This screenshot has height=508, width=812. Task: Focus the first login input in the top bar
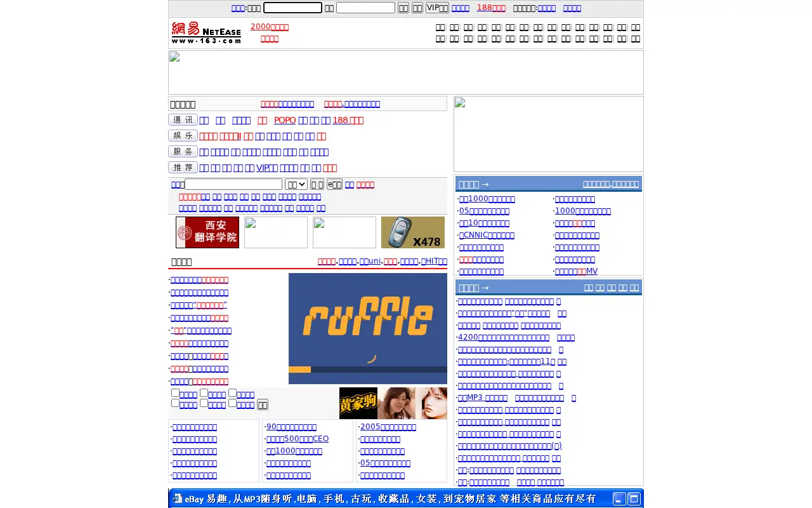(x=292, y=8)
